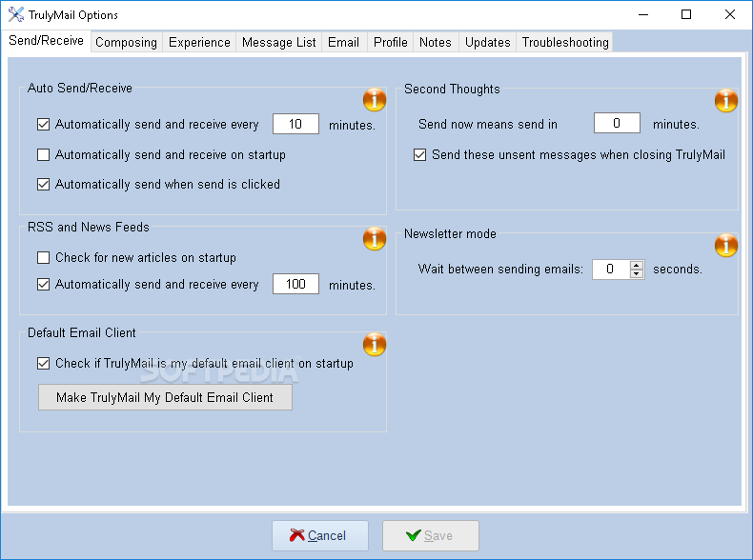
Task: Select the Message List tab
Action: point(278,42)
